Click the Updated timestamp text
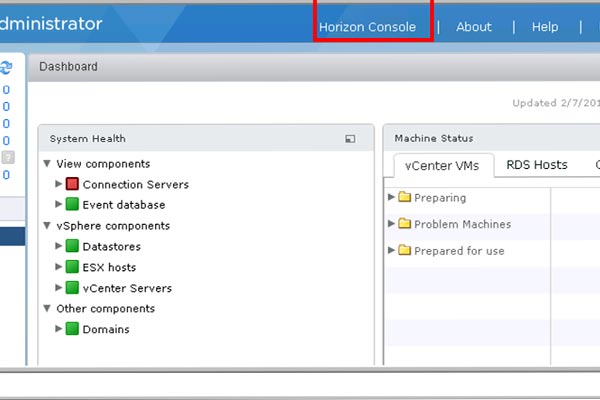This screenshot has height=400, width=600. tap(556, 103)
